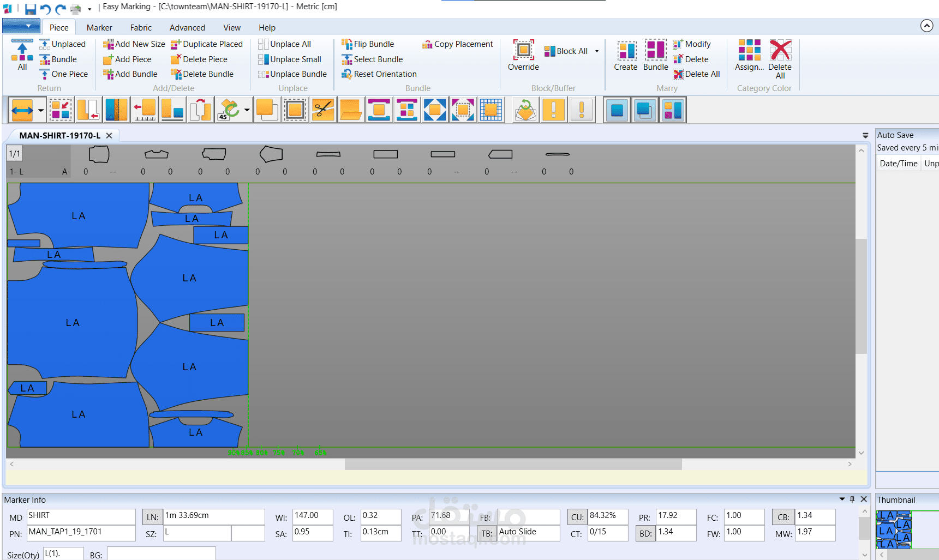Click Add Bundle in the ribbon
This screenshot has height=560, width=939.
point(130,74)
